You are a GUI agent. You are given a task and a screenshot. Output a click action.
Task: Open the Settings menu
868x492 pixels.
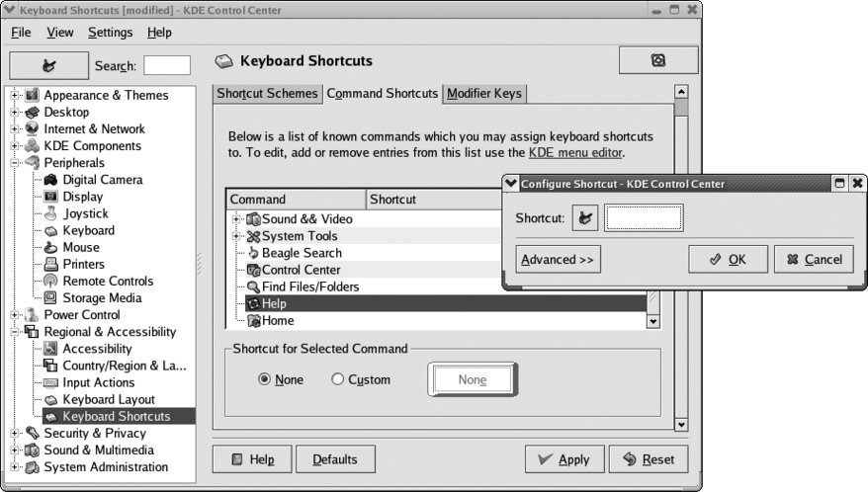pyautogui.click(x=110, y=32)
